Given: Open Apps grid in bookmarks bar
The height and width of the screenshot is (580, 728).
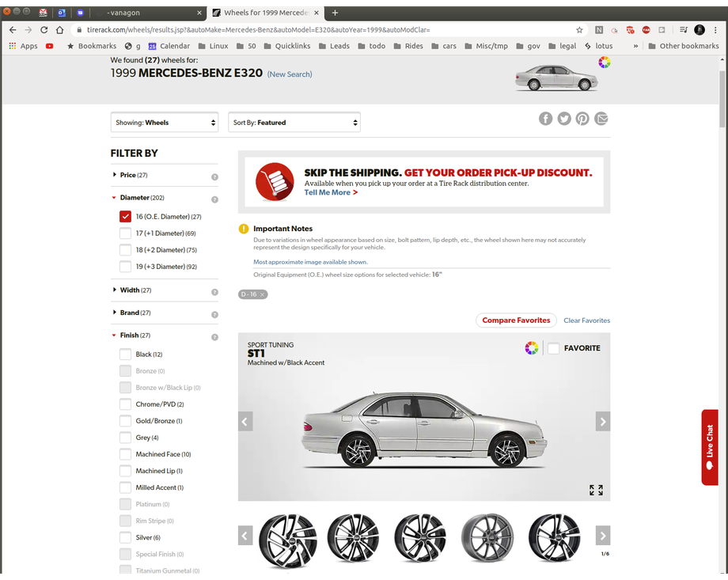Looking at the screenshot, I should tap(23, 46).
